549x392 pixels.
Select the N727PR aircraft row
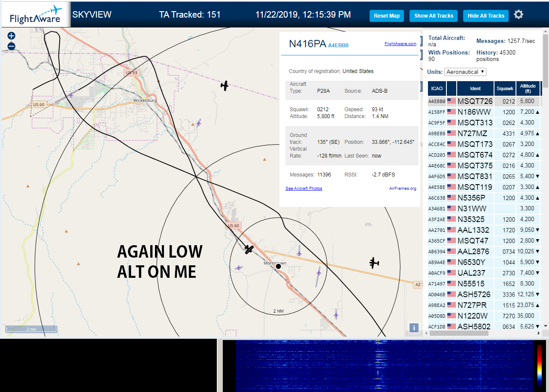pyautogui.click(x=484, y=305)
